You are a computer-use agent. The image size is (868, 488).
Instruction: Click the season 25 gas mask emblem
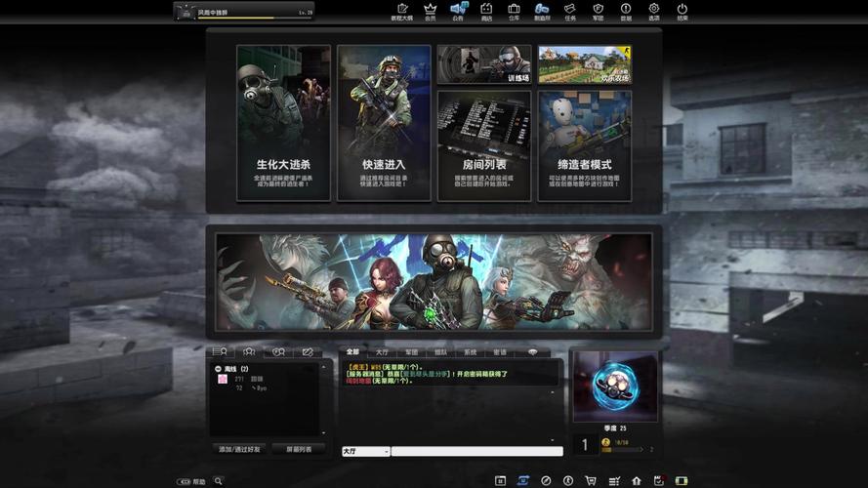(x=615, y=386)
